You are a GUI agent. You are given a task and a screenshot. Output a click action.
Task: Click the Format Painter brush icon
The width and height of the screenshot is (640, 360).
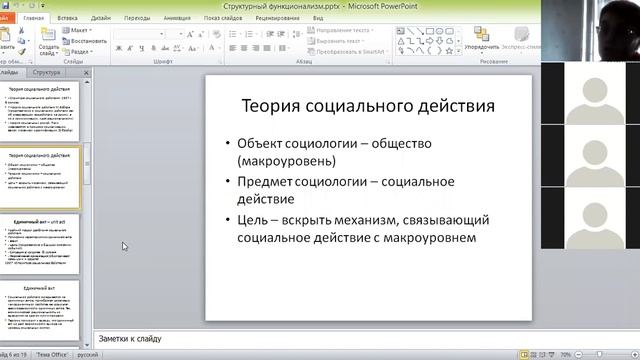tap(22, 51)
